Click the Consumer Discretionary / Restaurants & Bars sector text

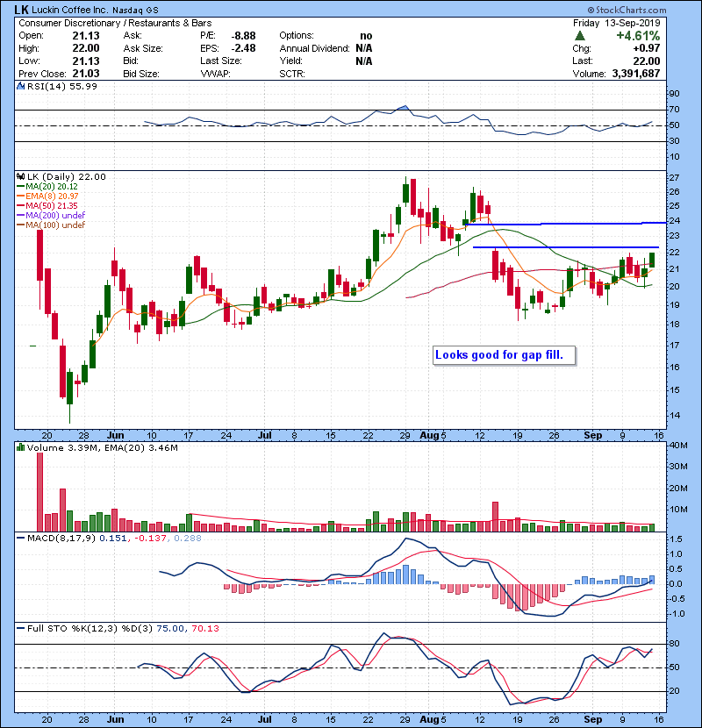coord(115,23)
